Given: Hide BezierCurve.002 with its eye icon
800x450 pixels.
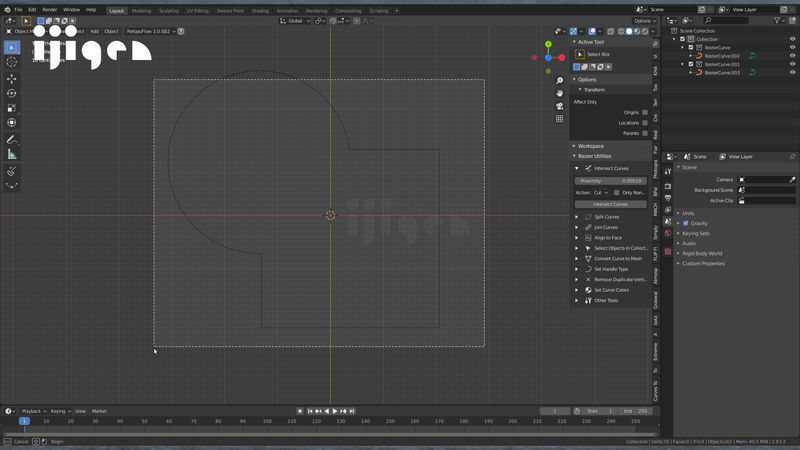Looking at the screenshot, I should point(792,56).
